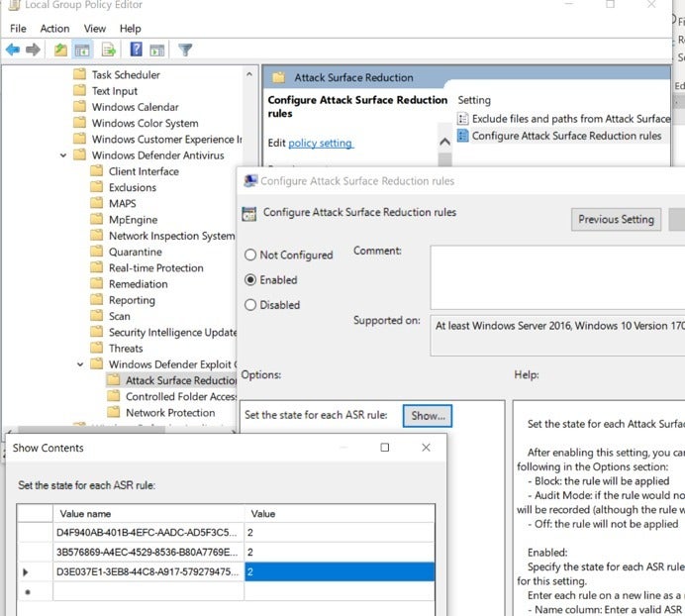Select Attack Surface Reduction in the tree
This screenshot has width=685, height=616.
pos(181,380)
